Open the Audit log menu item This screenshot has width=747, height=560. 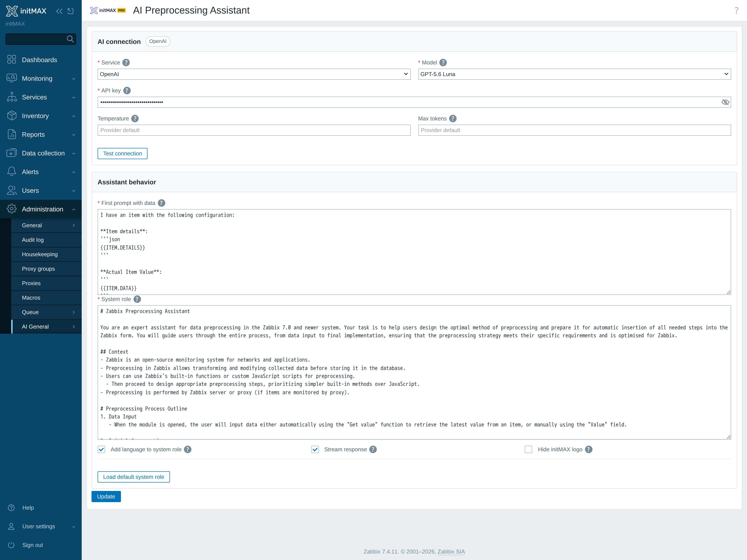click(47, 240)
